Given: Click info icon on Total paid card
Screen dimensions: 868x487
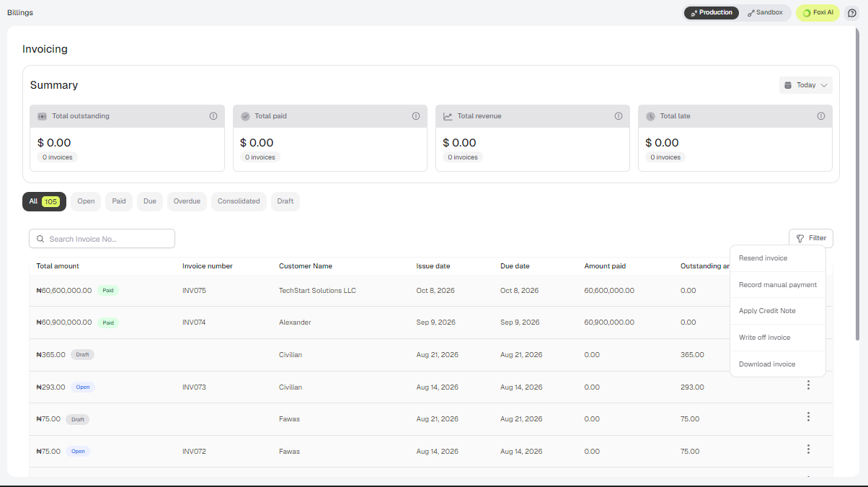Looking at the screenshot, I should [x=416, y=116].
